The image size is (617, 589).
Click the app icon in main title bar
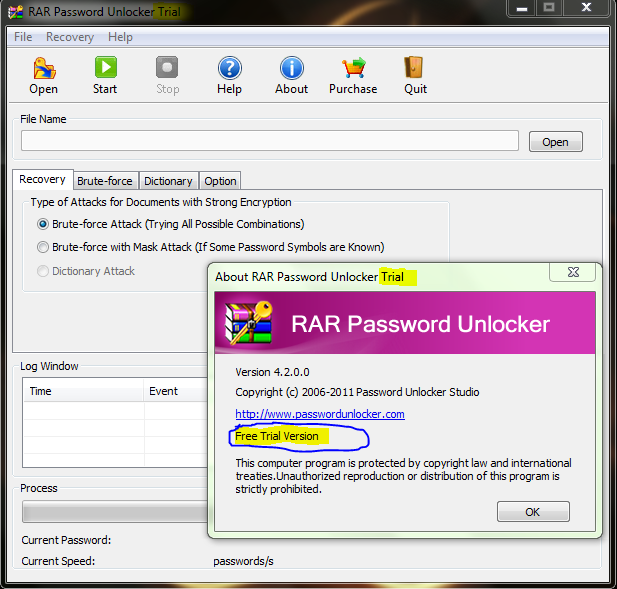[15, 12]
